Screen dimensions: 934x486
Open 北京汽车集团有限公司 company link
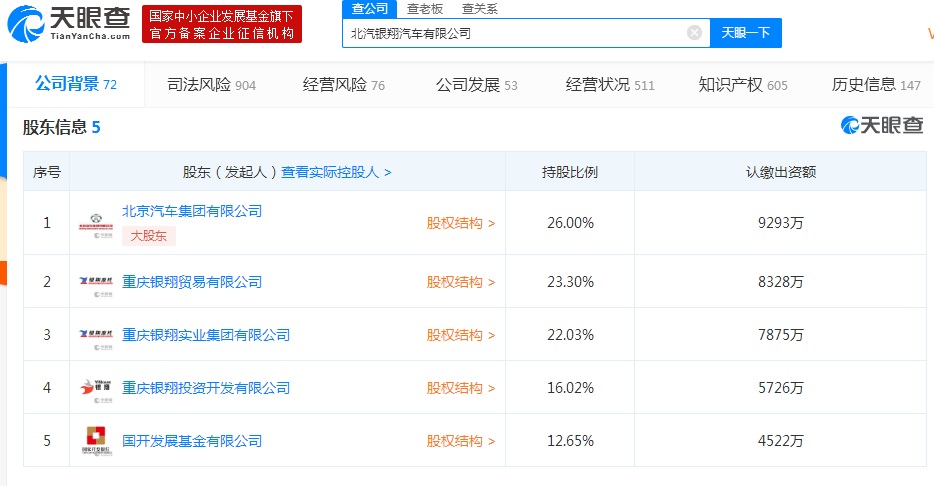pos(192,211)
